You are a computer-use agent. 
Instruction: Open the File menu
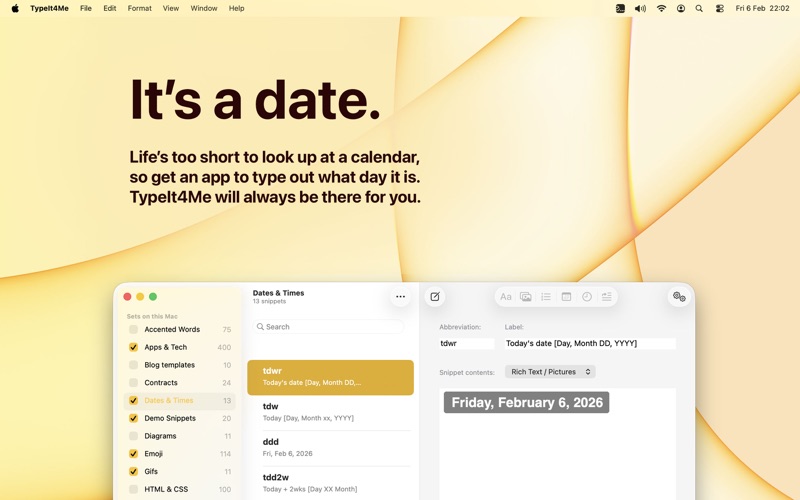pyautogui.click(x=86, y=8)
